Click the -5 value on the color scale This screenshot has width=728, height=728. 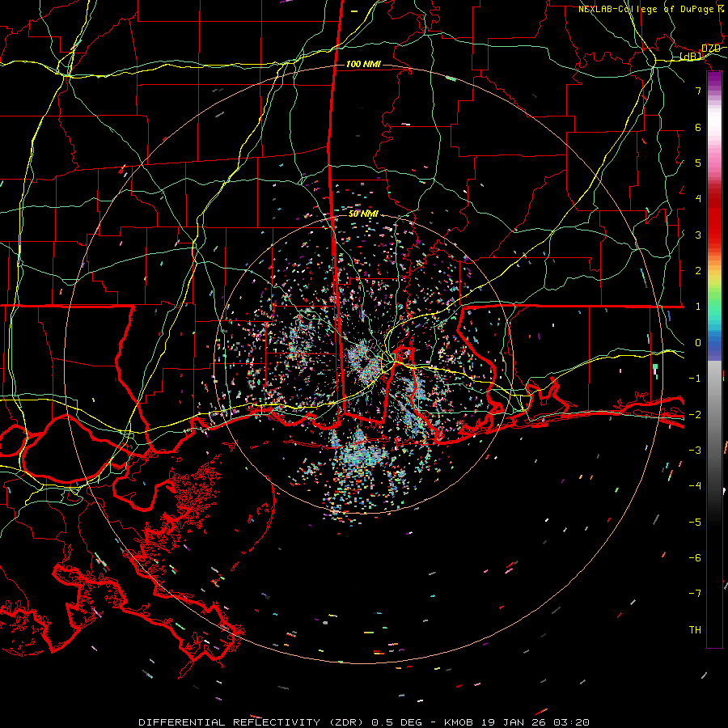695,523
